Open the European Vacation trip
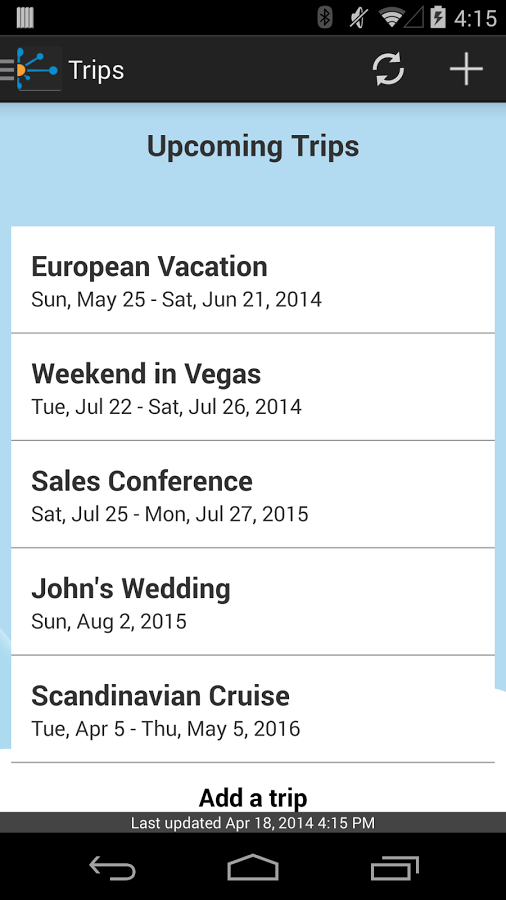506x900 pixels. pyautogui.click(x=253, y=280)
